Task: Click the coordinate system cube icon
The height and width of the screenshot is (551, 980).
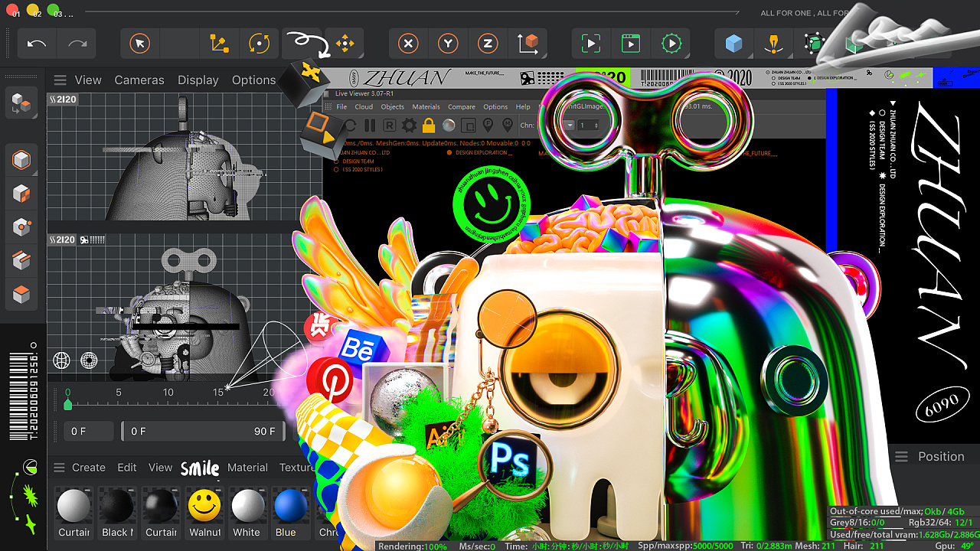Action: [x=528, y=44]
